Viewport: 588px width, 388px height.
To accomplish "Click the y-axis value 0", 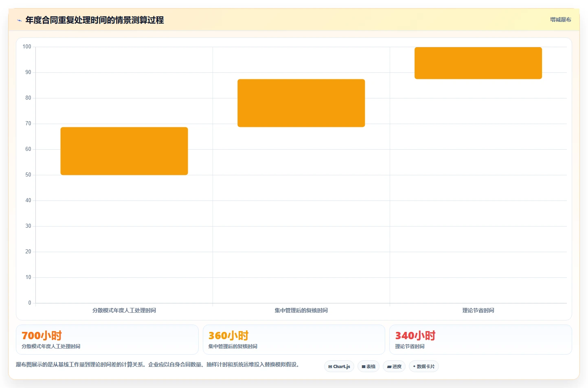I will (x=30, y=303).
